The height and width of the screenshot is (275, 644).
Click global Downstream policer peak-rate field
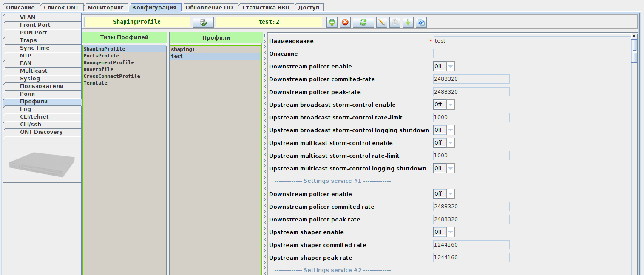[471, 92]
